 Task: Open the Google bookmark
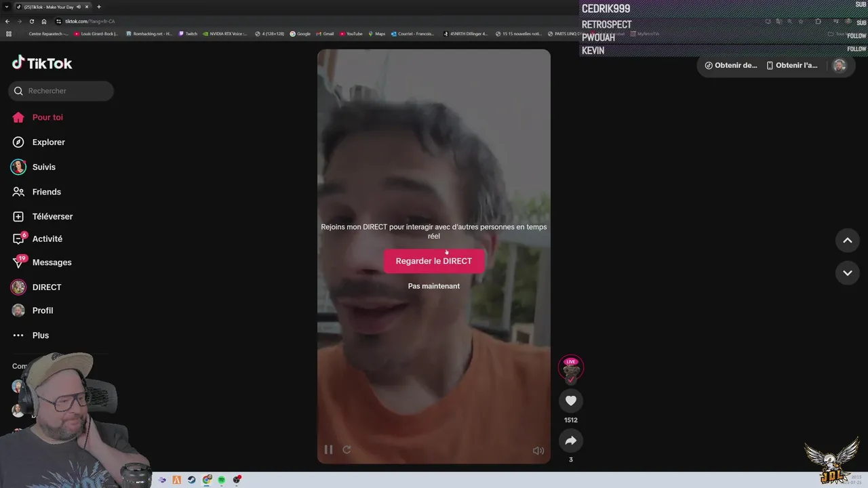pos(300,33)
